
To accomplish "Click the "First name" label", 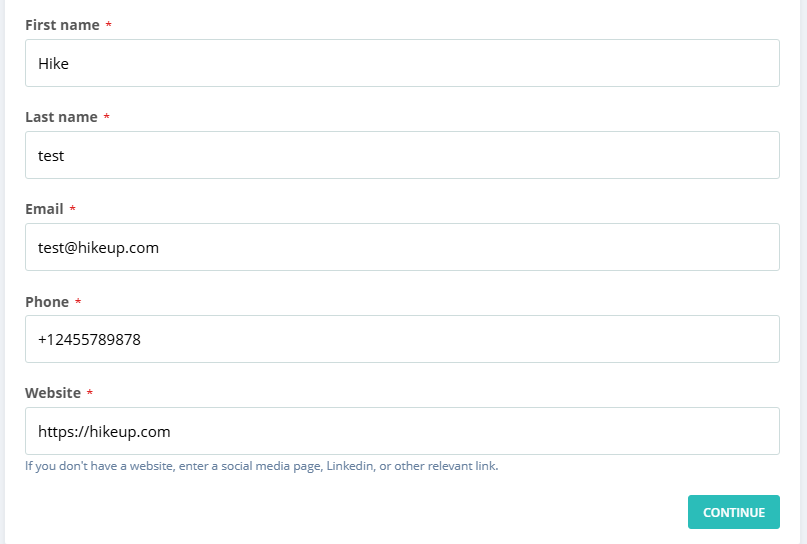I will point(62,25).
